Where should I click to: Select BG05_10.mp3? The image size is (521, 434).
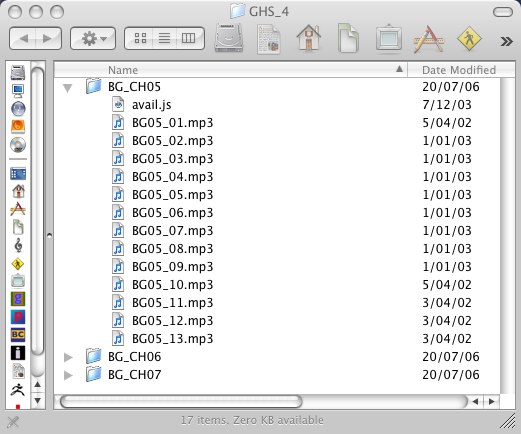[172, 285]
